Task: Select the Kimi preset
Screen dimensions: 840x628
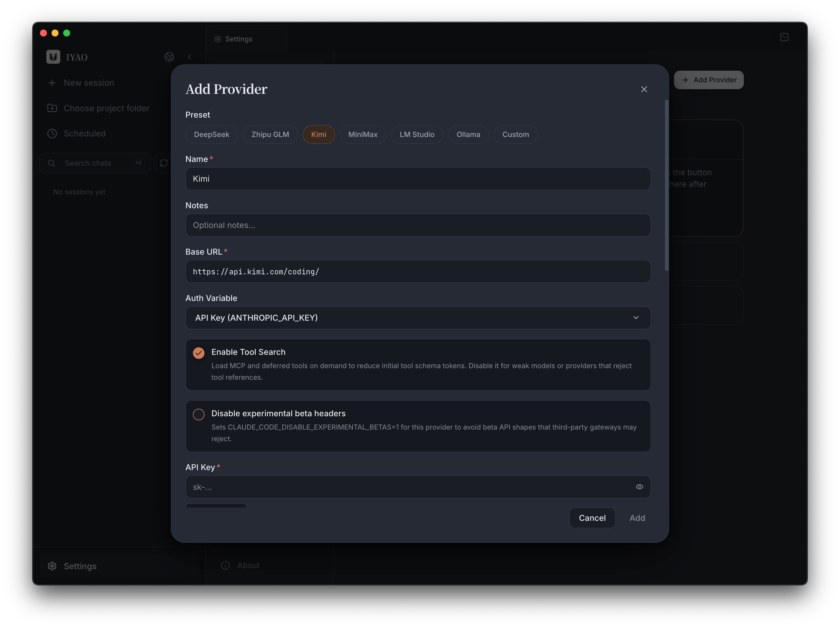Action: 319,134
